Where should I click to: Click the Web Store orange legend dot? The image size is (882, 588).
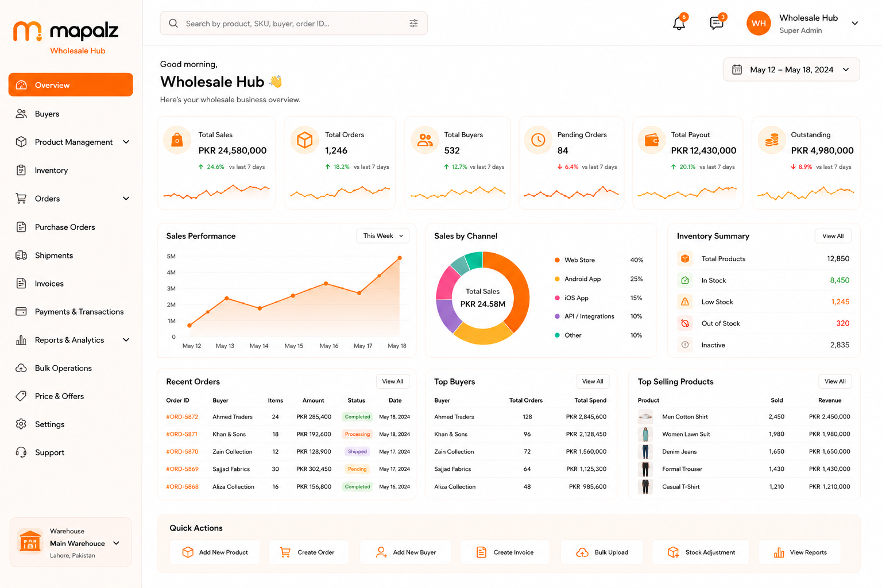tap(557, 260)
